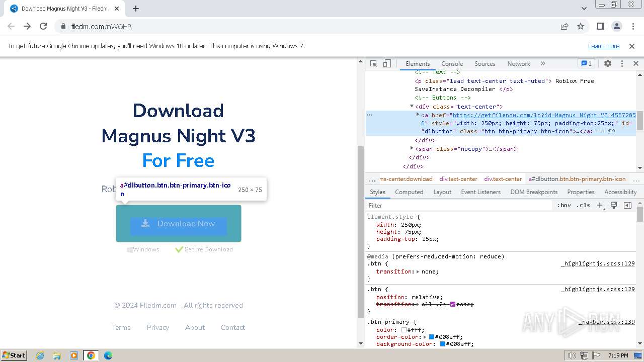The image size is (644, 362).
Task: Open the purple ease timing editor swatch
Action: point(453,304)
